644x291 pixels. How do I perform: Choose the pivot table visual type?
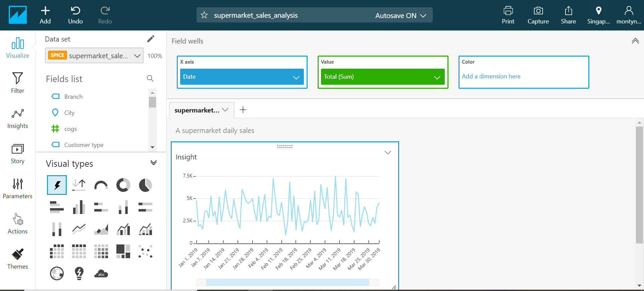tap(57, 251)
